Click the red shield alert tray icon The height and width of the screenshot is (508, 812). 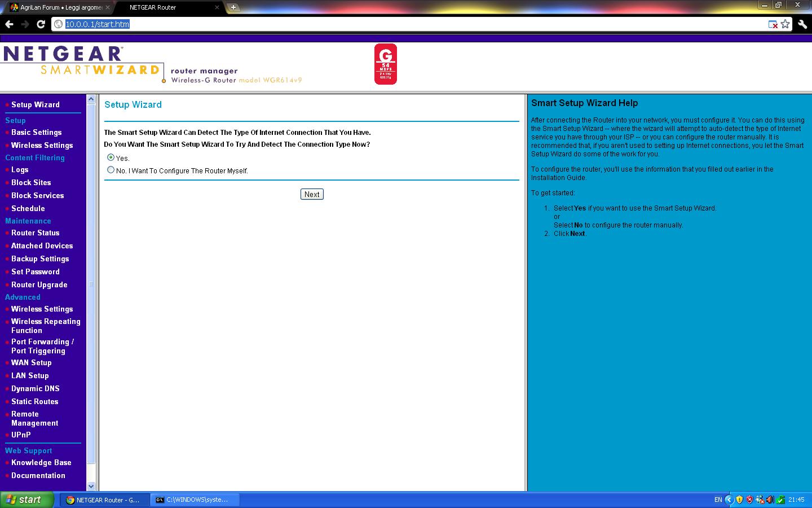[749, 500]
